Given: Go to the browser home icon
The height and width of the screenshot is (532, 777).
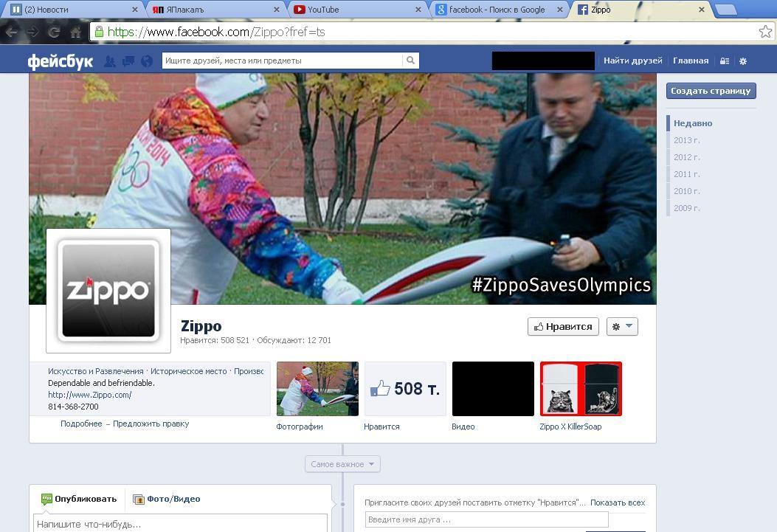Looking at the screenshot, I should [76, 32].
